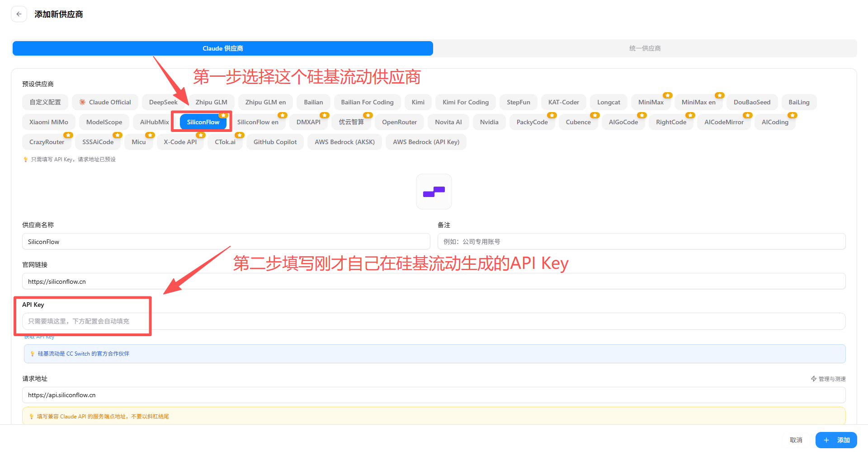Image resolution: width=868 pixels, height=455 pixels.
Task: Pick the 优云智算 preset
Action: pos(351,122)
